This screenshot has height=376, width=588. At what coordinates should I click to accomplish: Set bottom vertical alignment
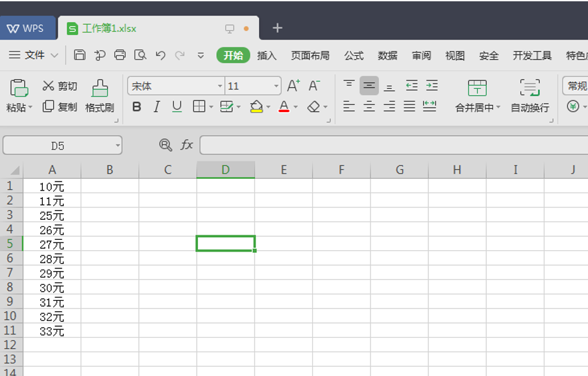tap(389, 86)
